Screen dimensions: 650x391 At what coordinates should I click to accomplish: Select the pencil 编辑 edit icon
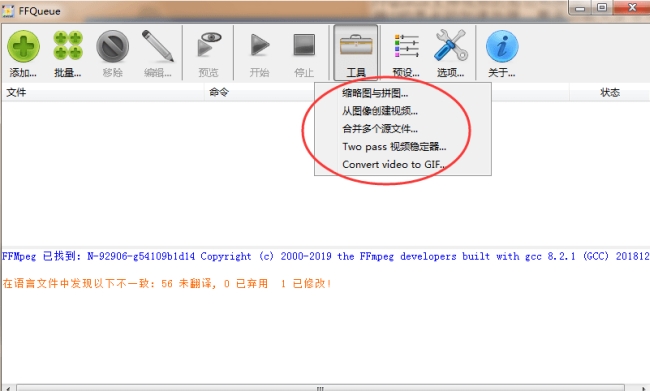[158, 46]
